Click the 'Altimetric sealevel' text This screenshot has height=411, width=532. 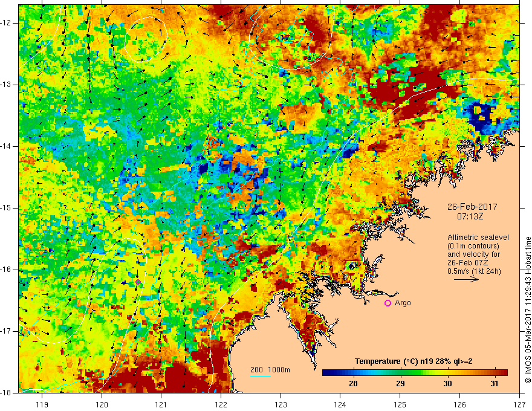pyautogui.click(x=478, y=238)
